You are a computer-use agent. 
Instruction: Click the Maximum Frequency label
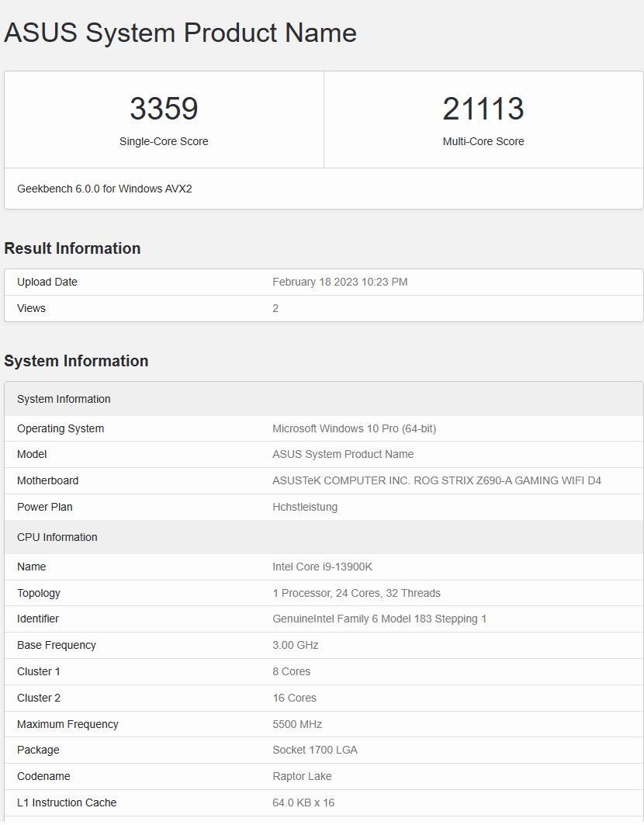(x=68, y=724)
